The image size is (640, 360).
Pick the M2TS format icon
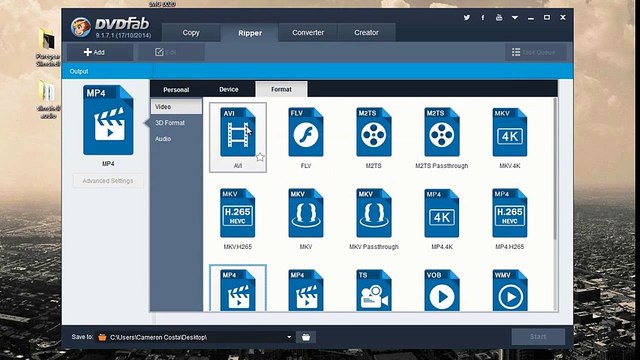[x=373, y=132]
